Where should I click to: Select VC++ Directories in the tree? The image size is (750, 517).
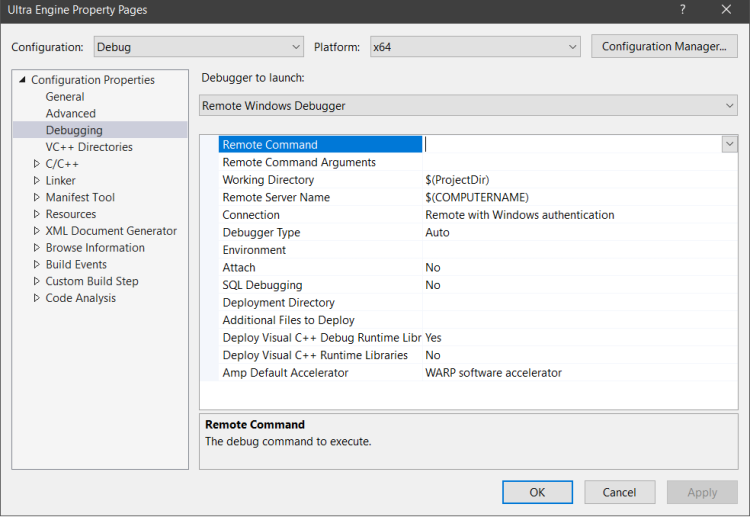pos(89,147)
